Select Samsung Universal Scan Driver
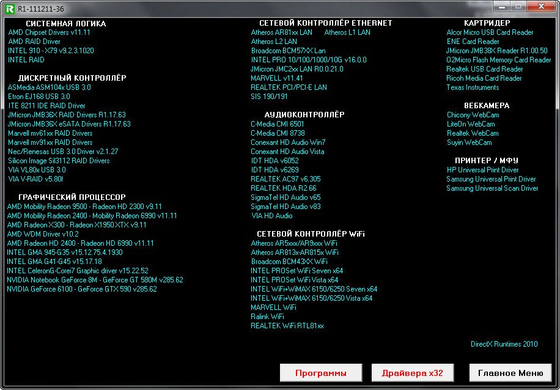The width and height of the screenshot is (560, 390). (x=492, y=188)
